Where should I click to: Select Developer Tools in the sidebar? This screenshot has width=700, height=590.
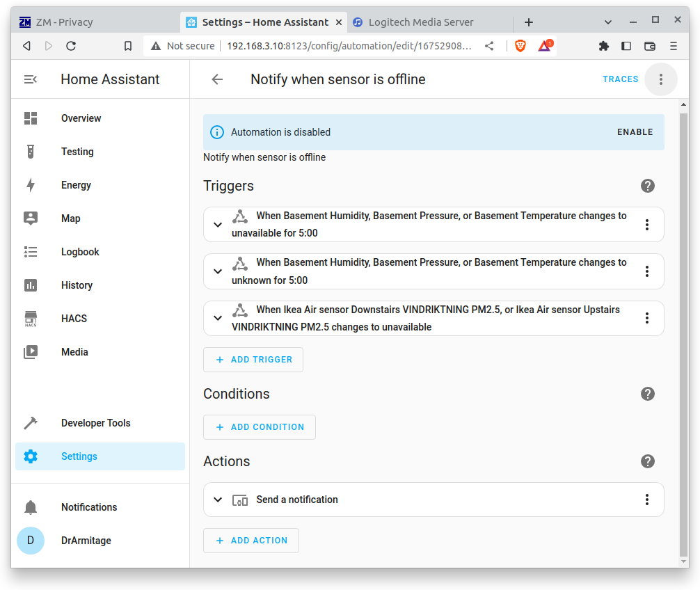[x=100, y=423]
